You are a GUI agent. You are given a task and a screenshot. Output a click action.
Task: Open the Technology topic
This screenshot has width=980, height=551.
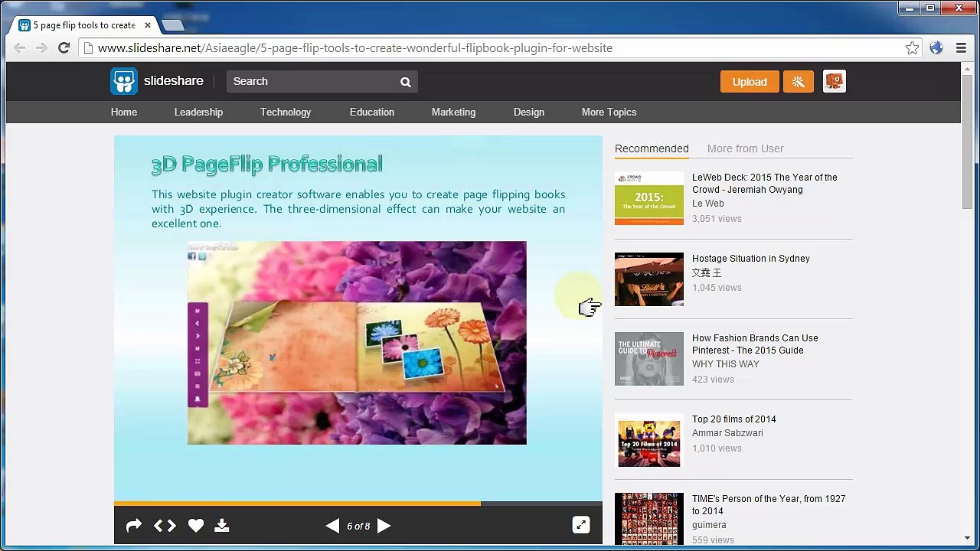coord(286,112)
